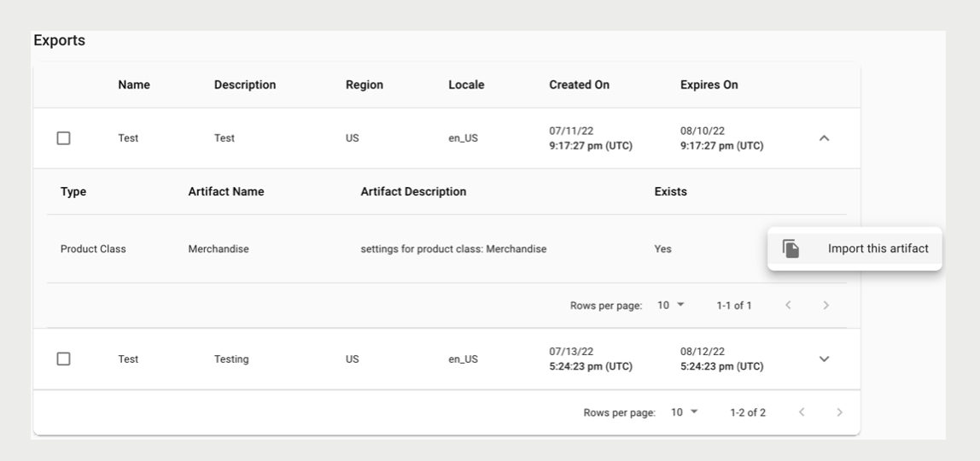
Task: Tick the checkbox for the Test export created 07/11/22
Action: pyautogui.click(x=64, y=138)
